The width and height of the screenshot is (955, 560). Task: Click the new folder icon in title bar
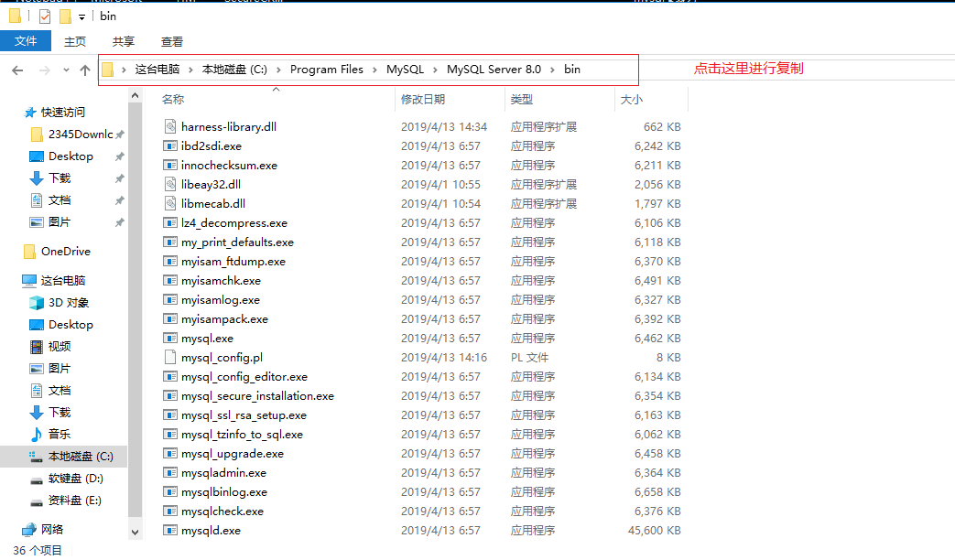pyautogui.click(x=65, y=16)
